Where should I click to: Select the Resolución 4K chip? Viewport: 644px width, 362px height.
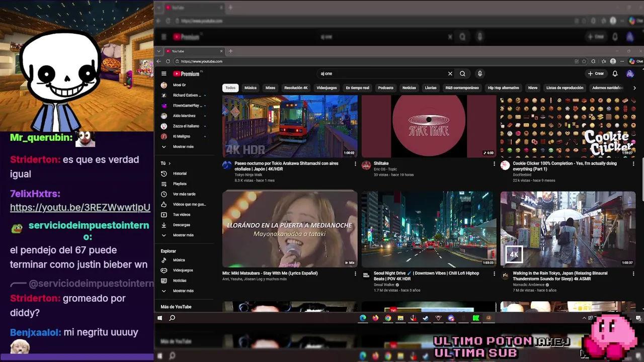pos(296,88)
